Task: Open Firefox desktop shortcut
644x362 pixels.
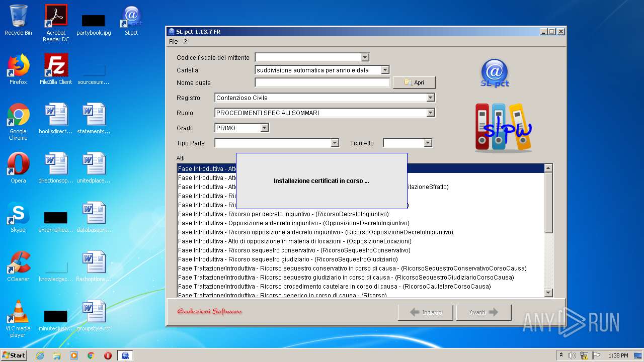Action: (18, 69)
